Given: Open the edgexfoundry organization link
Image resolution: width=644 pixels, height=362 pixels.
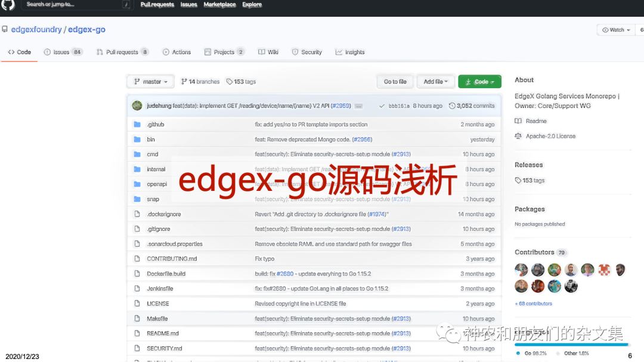Looking at the screenshot, I should (36, 30).
